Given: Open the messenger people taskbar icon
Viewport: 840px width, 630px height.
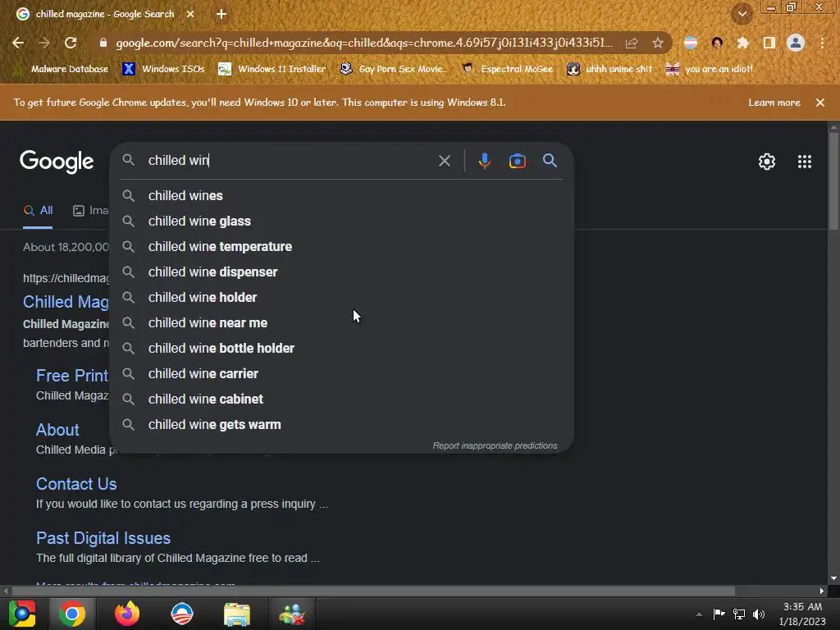Looking at the screenshot, I should point(292,614).
